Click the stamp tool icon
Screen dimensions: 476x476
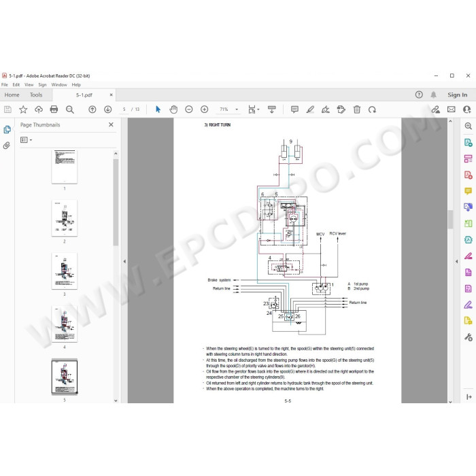pyautogui.click(x=341, y=109)
